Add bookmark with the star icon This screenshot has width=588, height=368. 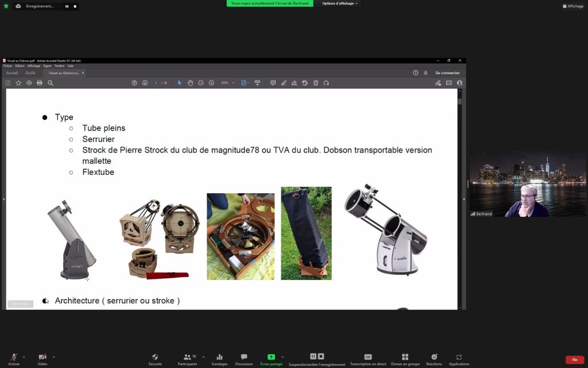click(x=18, y=83)
